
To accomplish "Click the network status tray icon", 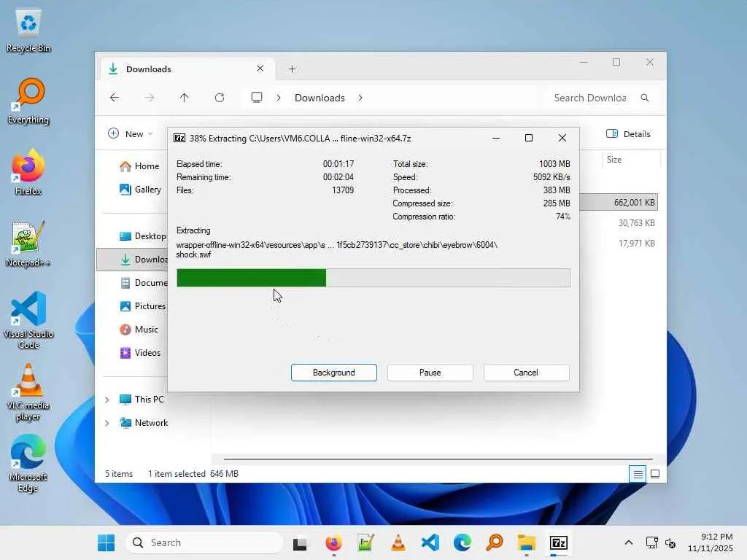I will 651,542.
